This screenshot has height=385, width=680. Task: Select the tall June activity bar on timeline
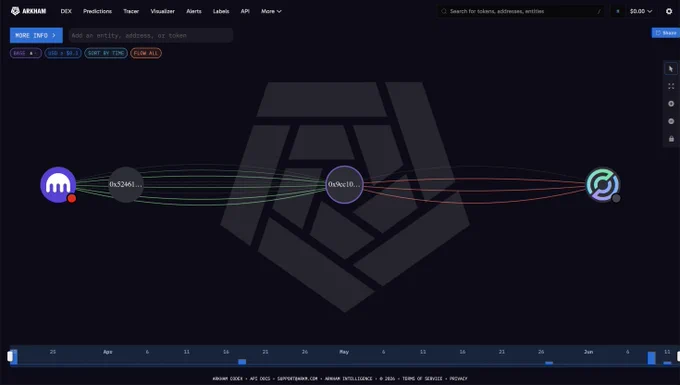point(651,358)
